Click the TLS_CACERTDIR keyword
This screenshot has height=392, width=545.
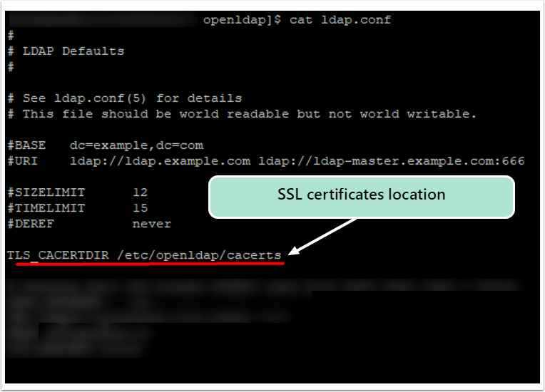pos(58,255)
